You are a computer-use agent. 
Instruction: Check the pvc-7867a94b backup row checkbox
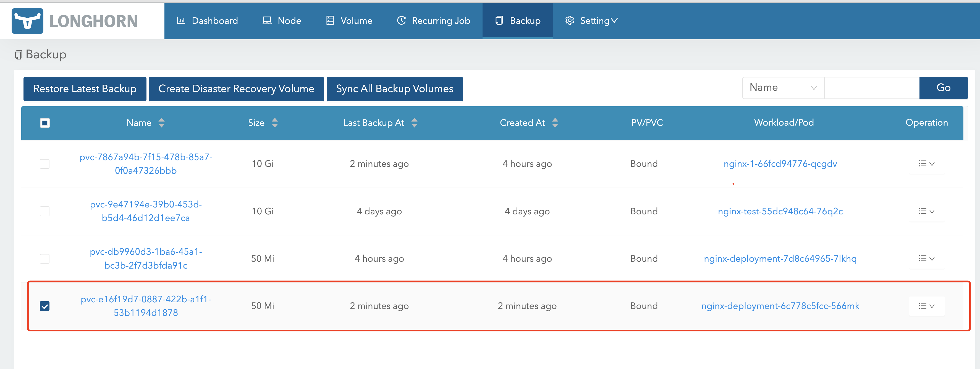44,164
